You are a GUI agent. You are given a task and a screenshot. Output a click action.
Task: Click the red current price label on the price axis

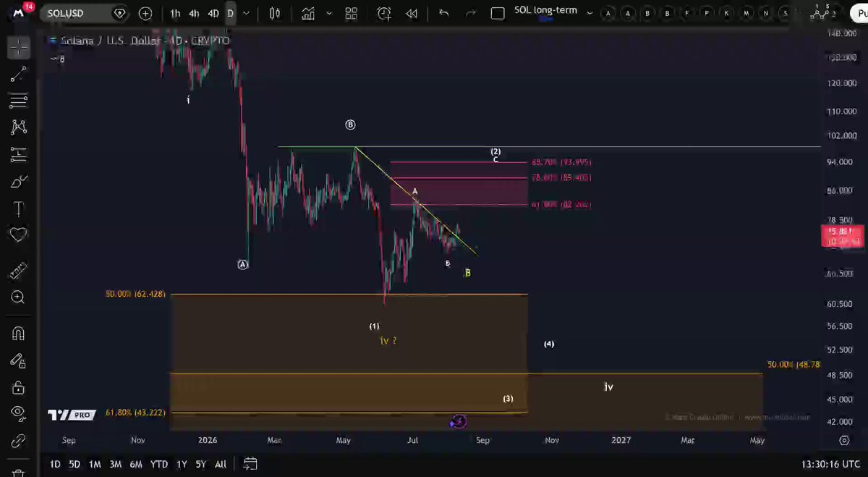coord(844,236)
